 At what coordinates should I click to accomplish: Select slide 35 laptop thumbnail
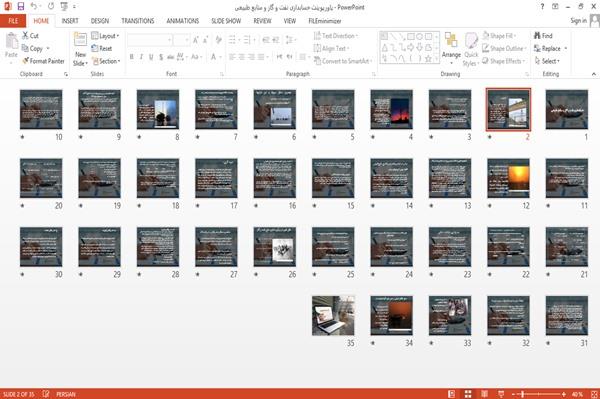(x=333, y=316)
